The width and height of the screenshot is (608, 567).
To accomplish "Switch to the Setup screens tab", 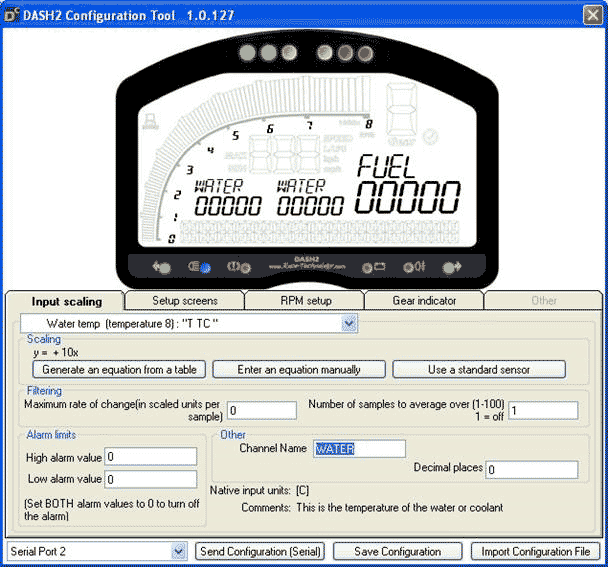I will 184,300.
